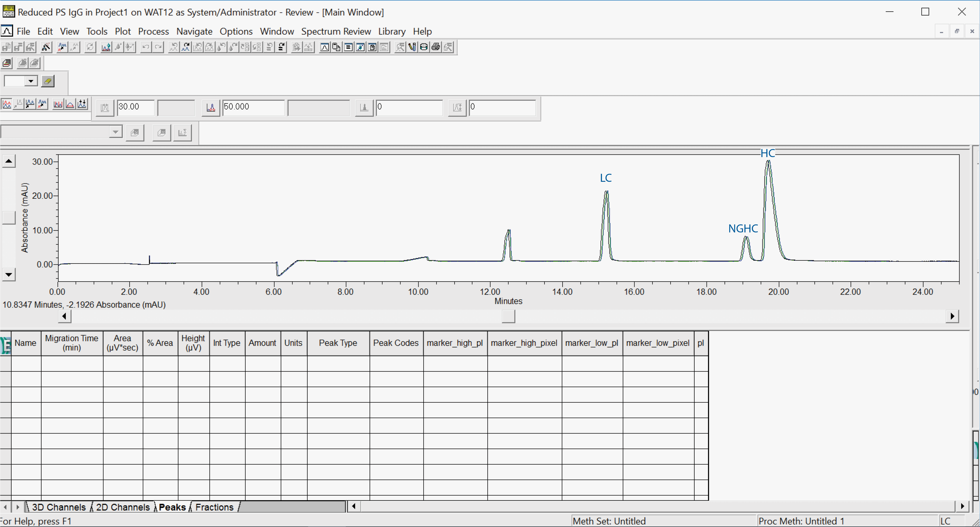
Task: Click the Calibrate icon beside Integrate
Action: pyautogui.click(x=118, y=47)
